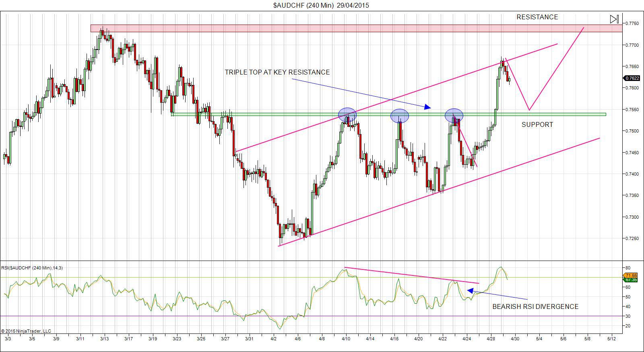Click the 0.7650 price axis label
Screen dimensions: 644x352
(x=632, y=66)
